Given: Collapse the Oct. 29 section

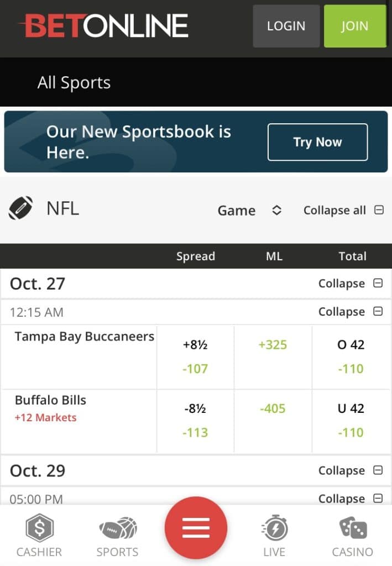Looking at the screenshot, I should pos(378,470).
